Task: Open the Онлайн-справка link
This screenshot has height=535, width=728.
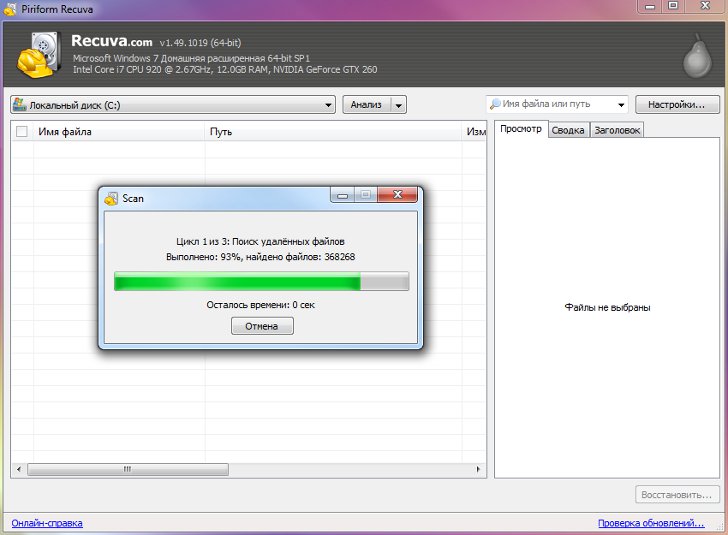Action: [47, 523]
